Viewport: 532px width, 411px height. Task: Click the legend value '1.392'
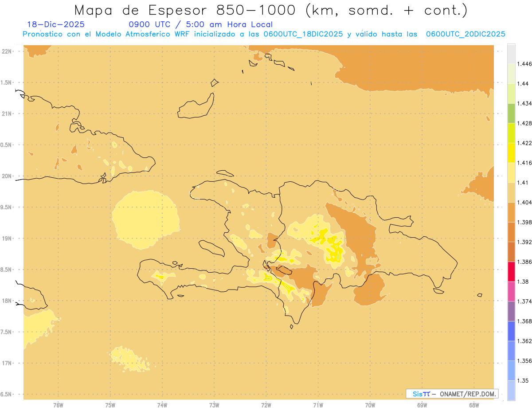pyautogui.click(x=525, y=242)
